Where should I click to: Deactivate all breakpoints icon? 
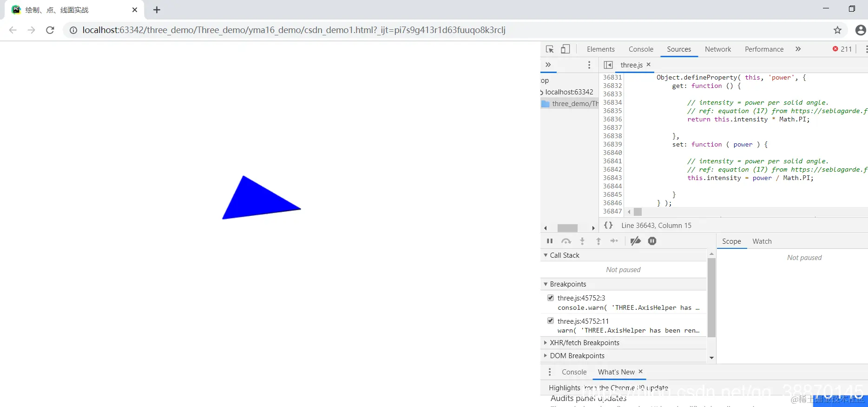(x=636, y=241)
